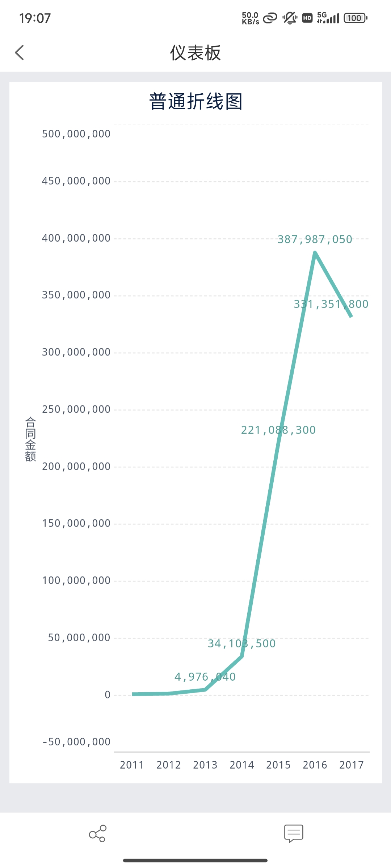Viewport: 391px width, 868px height.
Task: Tap the 合同金额 y-axis title
Action: (x=30, y=439)
